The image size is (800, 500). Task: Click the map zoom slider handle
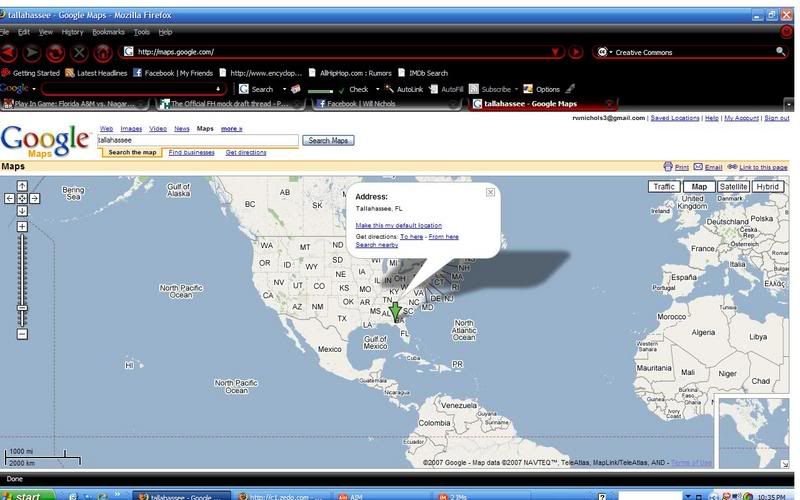22,308
